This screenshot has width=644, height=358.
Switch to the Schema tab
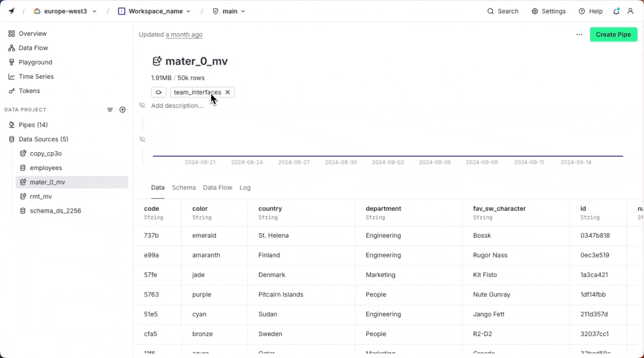click(x=184, y=187)
